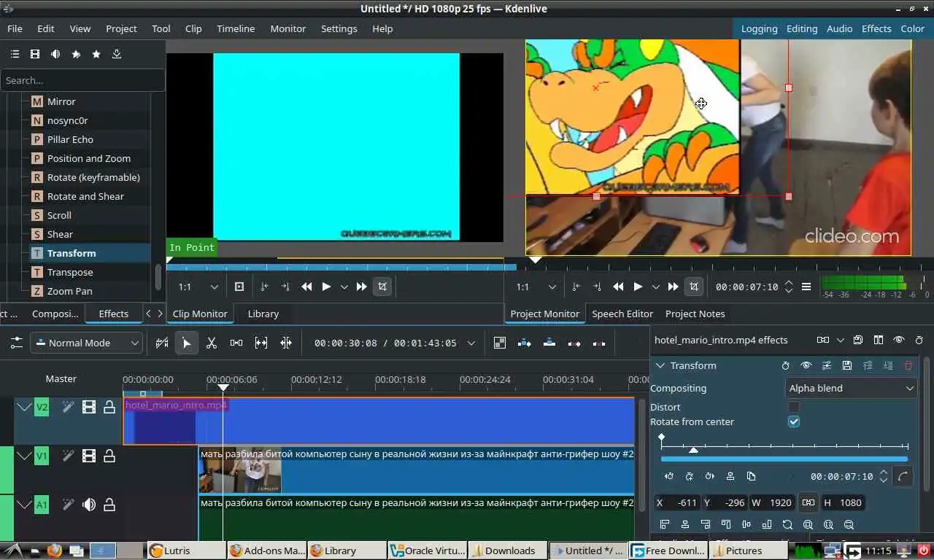
Task: Rewind the project monitor
Action: [x=618, y=287]
